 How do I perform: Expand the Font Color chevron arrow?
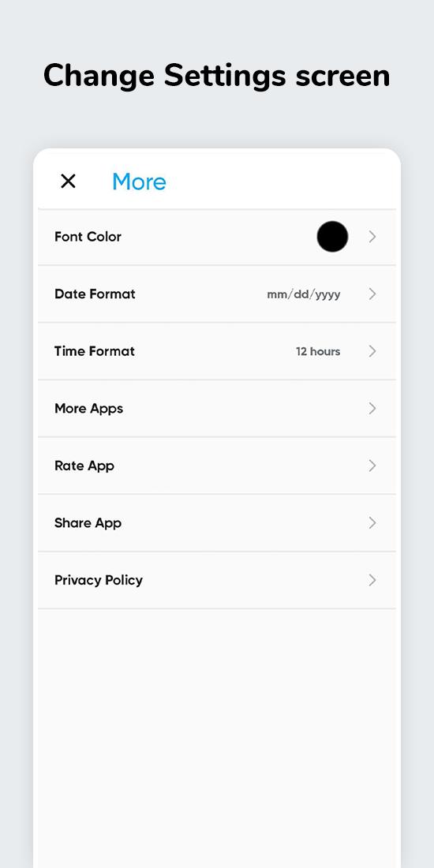coord(372,237)
